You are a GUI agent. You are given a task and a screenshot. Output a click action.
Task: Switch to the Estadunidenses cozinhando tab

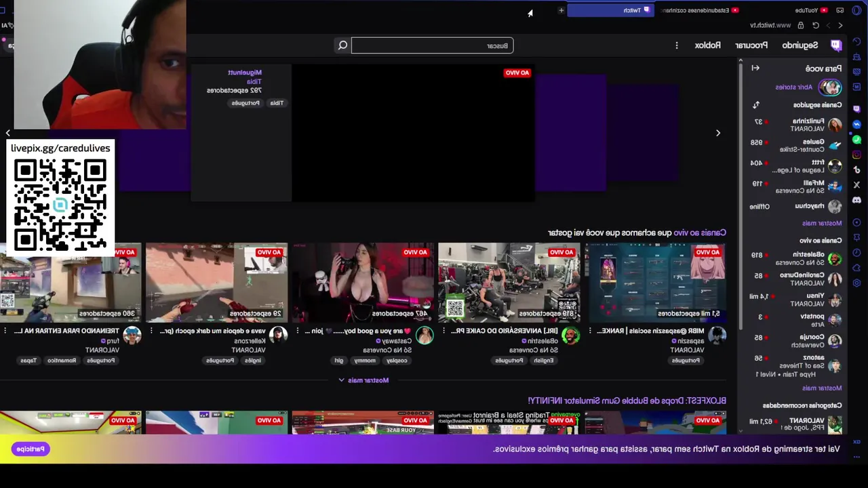point(699,10)
